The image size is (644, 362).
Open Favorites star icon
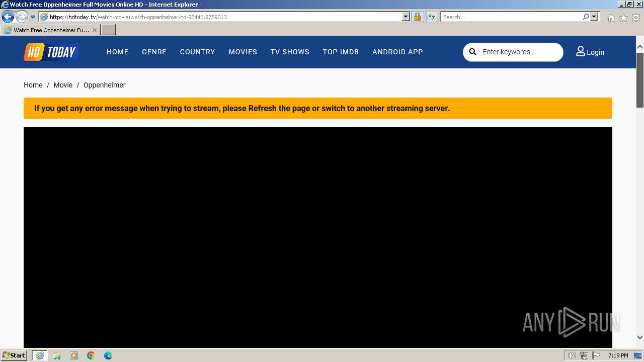click(x=623, y=18)
